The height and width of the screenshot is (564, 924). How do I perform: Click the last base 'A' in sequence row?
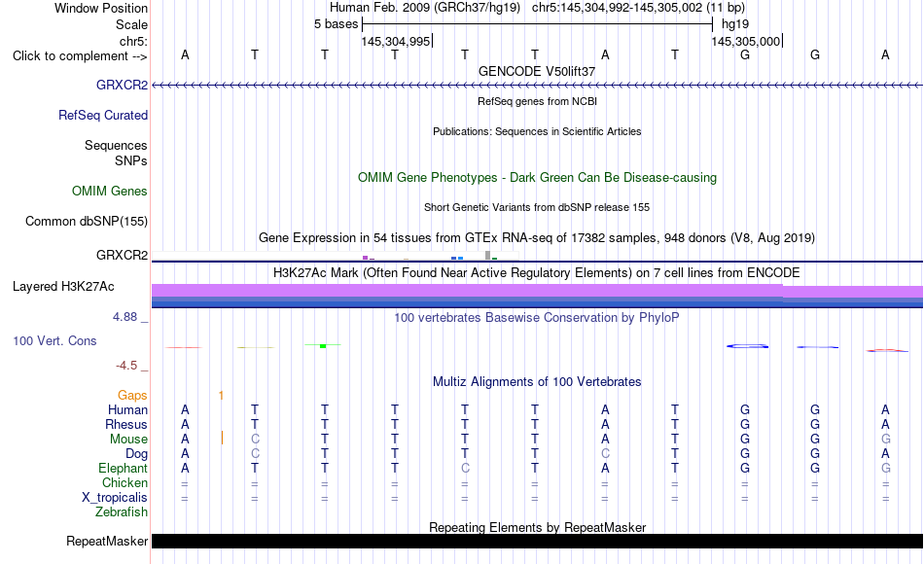click(885, 54)
